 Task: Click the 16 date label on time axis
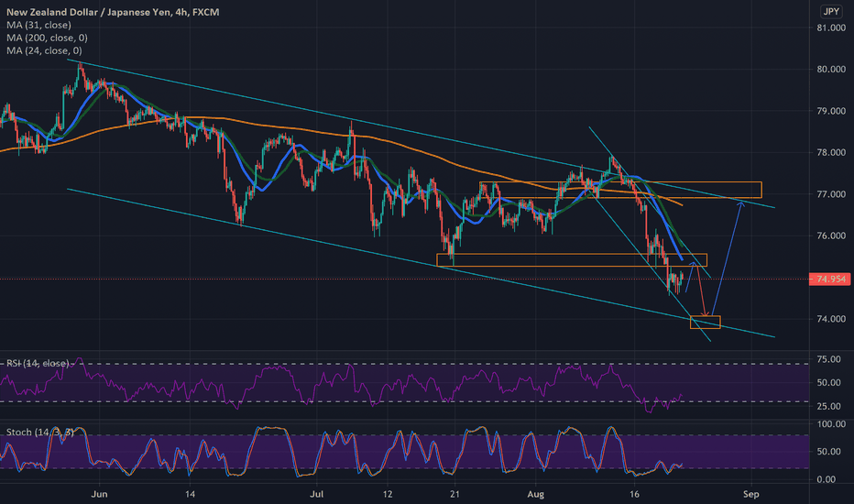pos(634,494)
